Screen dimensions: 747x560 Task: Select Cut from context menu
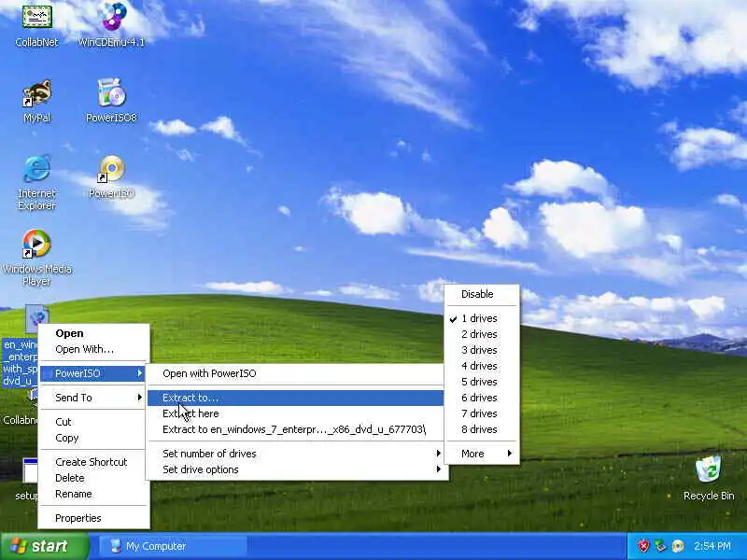[x=94, y=422]
